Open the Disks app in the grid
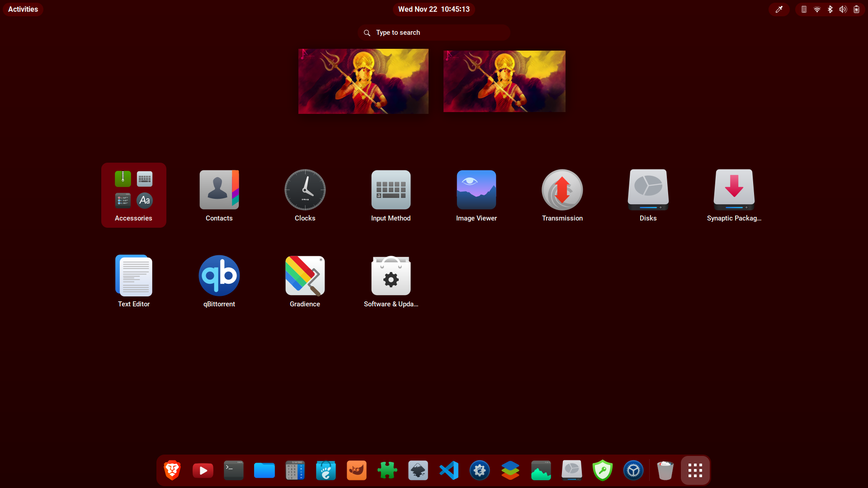The image size is (868, 488). coord(648,195)
